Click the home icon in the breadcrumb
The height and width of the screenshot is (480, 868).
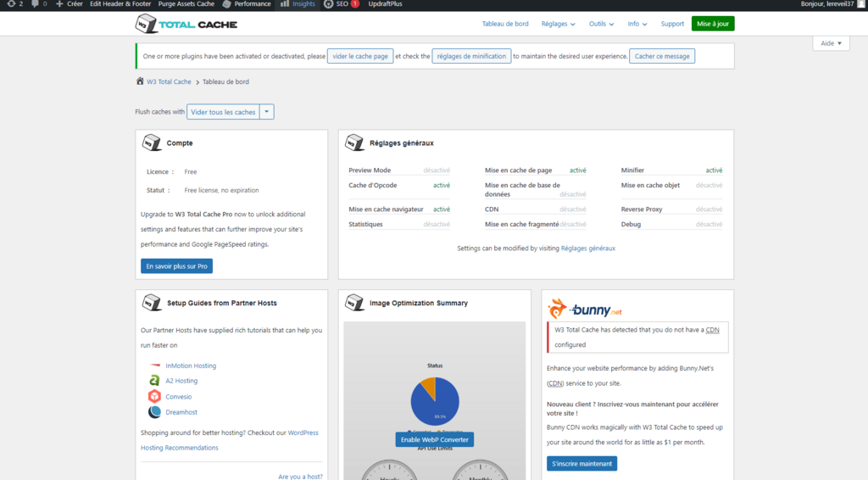(140, 81)
